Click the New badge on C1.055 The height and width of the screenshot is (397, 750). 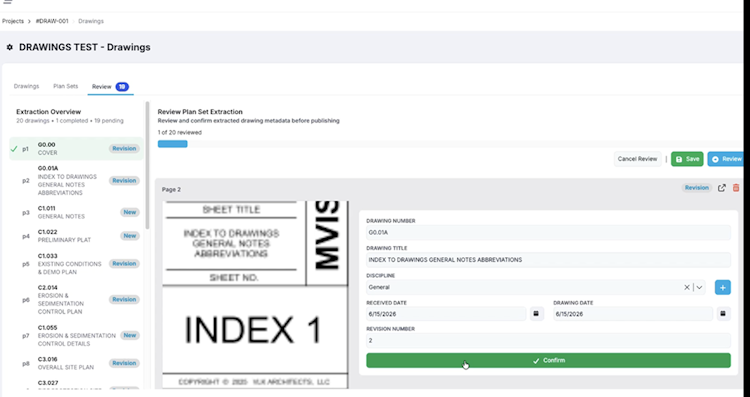[130, 335]
